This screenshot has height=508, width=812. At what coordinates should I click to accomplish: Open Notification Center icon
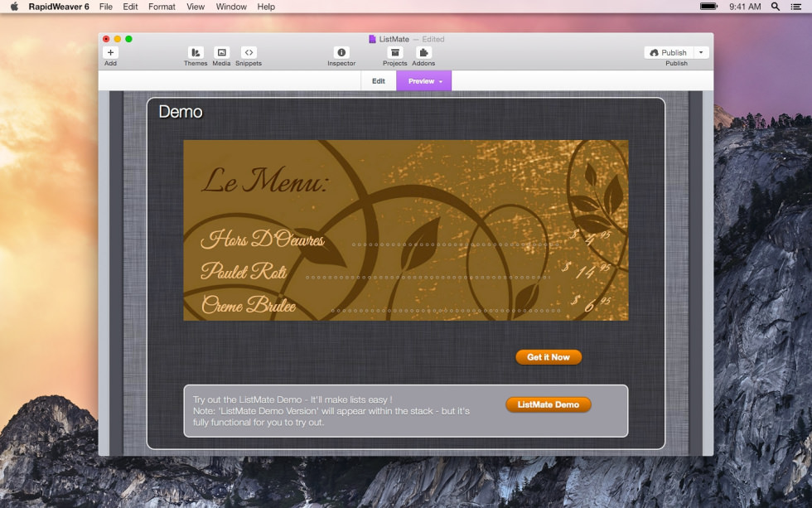click(796, 7)
